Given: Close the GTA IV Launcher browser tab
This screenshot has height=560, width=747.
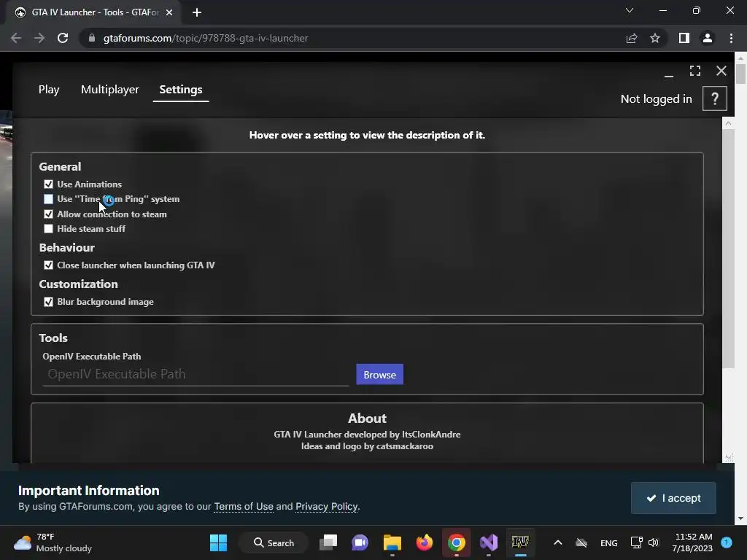Looking at the screenshot, I should (169, 12).
